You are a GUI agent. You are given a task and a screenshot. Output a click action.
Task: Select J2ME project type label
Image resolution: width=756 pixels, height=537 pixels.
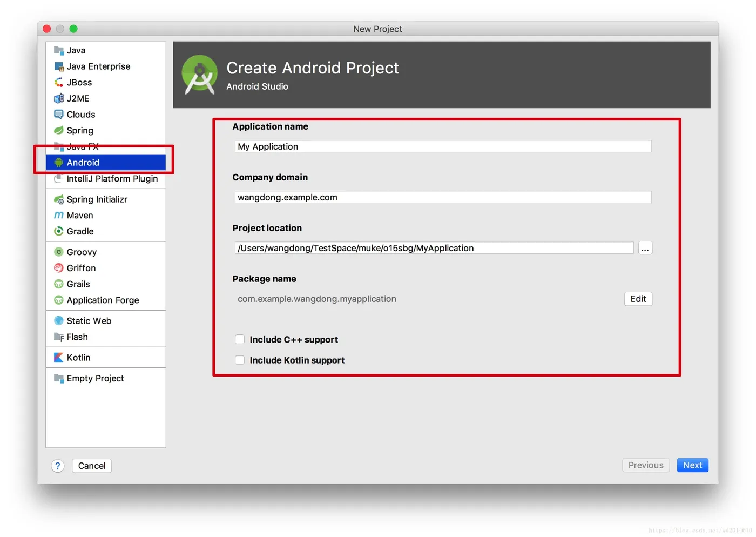(78, 98)
